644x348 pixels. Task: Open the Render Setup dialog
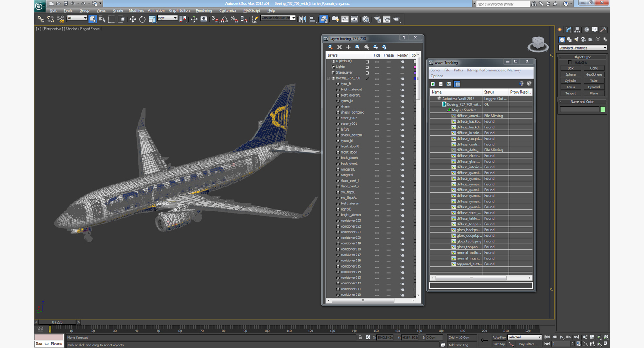[x=377, y=19]
